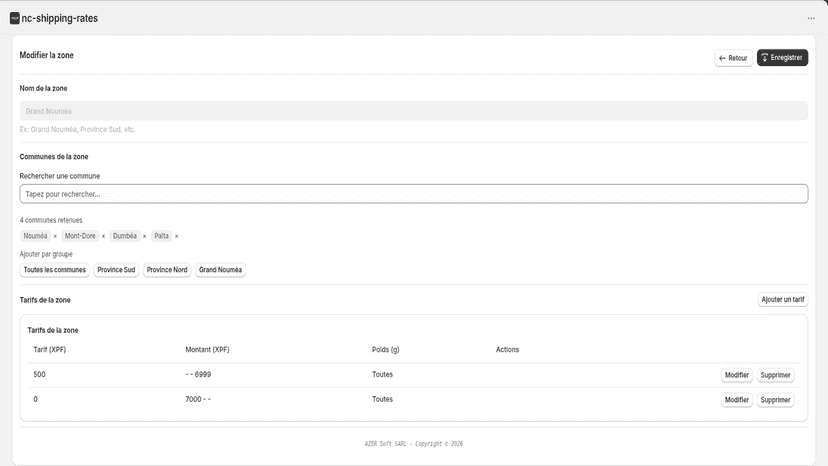Screen dimensions: 828x466
Task: Click the Païta commune tag
Action: pos(162,236)
